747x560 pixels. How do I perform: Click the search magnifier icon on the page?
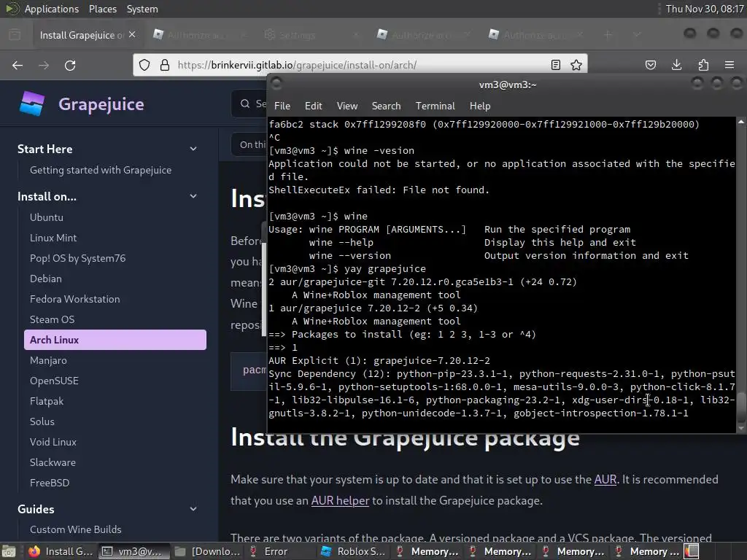coord(245,104)
